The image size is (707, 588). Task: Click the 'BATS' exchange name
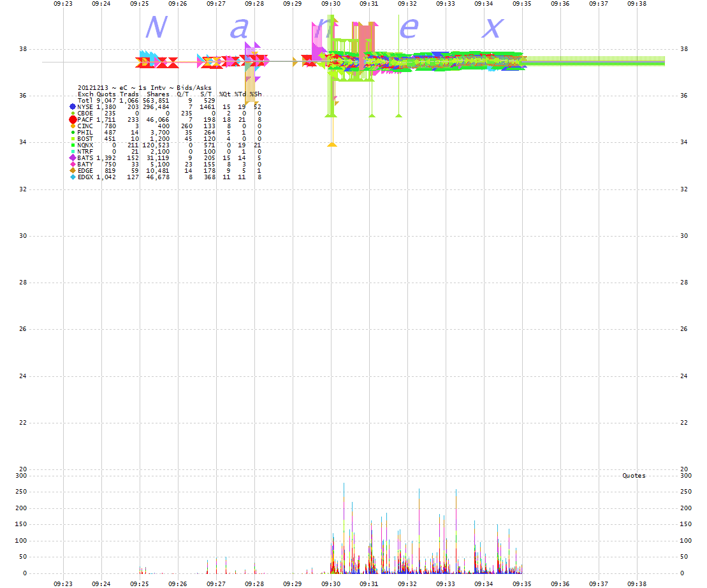pyautogui.click(x=85, y=158)
